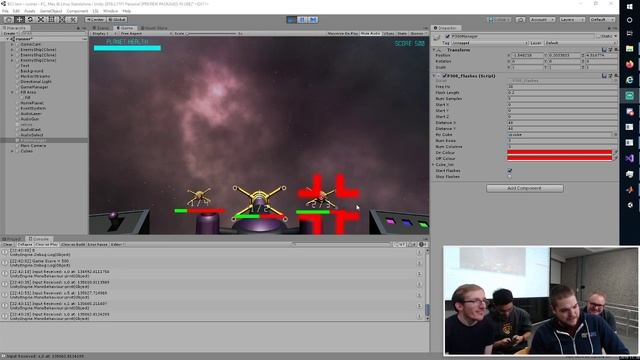This screenshot has width=640, height=360.
Task: Click the Freq Hz input field
Action: point(562,87)
